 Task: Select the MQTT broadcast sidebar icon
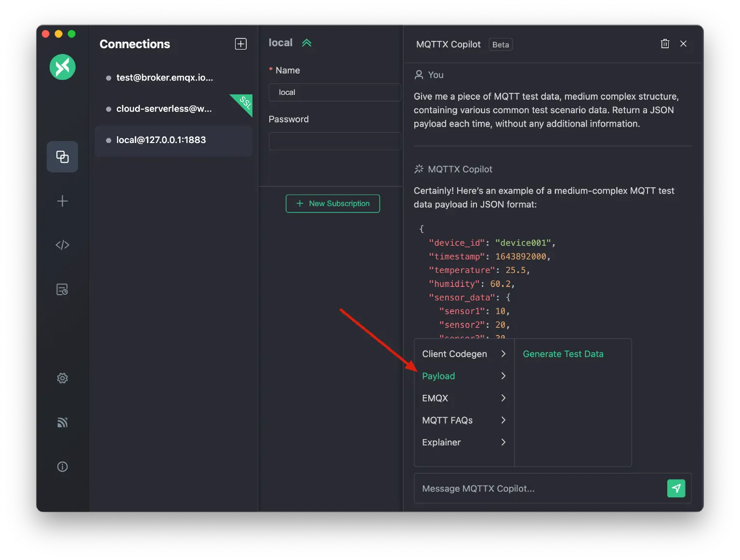[62, 422]
